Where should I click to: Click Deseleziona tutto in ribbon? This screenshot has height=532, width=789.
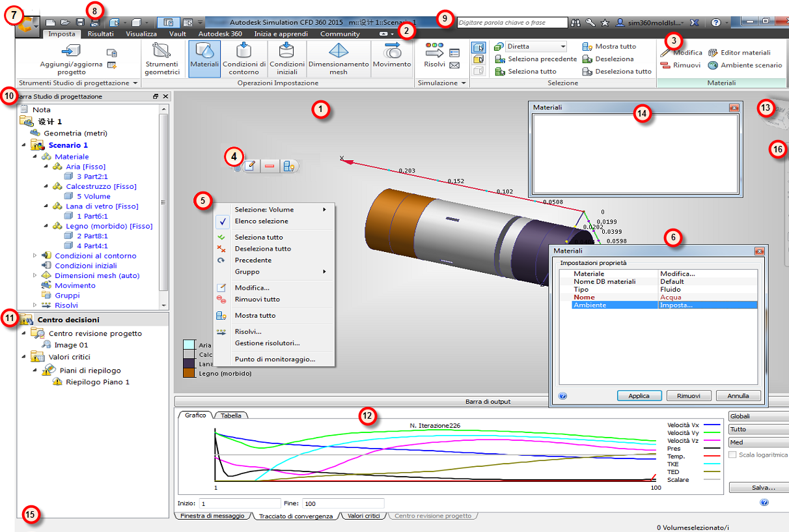point(616,72)
